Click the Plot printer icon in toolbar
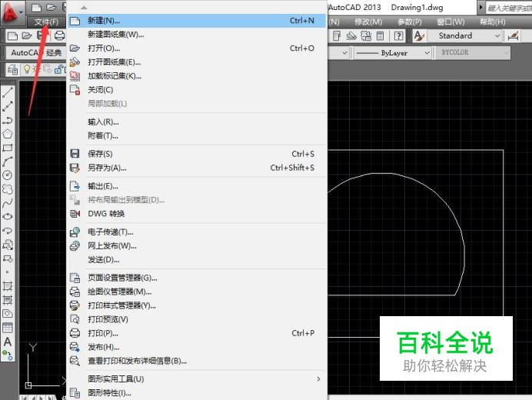The height and width of the screenshot is (400, 532). [x=60, y=35]
